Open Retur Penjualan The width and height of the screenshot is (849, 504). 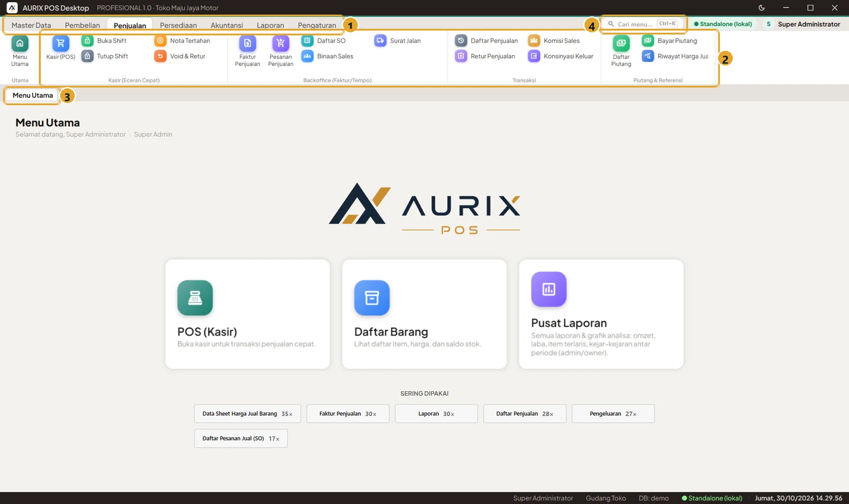coord(486,56)
